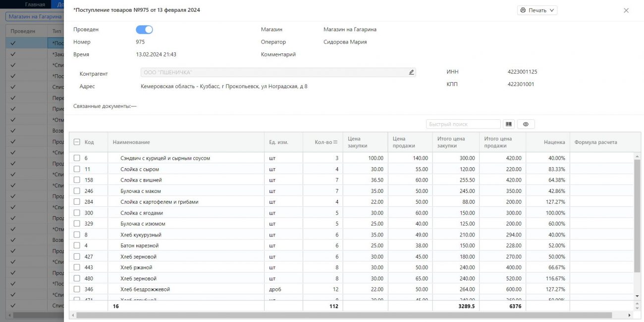
Task: Click the scroll down arrow of table
Action: (x=637, y=296)
